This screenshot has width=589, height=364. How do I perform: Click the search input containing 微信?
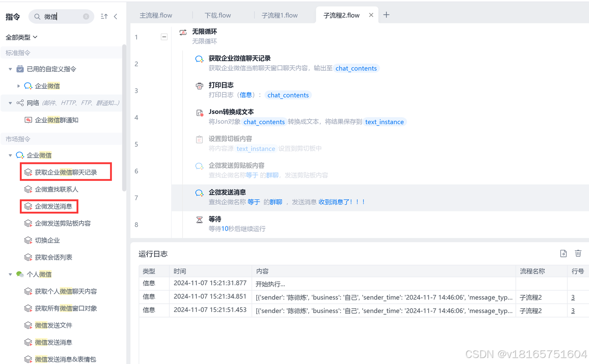point(62,17)
